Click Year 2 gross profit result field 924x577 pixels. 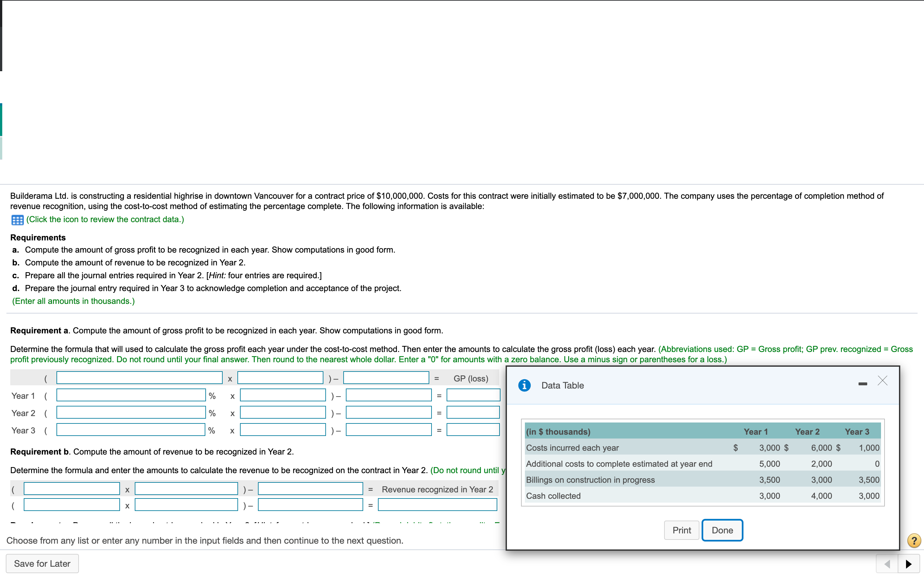473,413
